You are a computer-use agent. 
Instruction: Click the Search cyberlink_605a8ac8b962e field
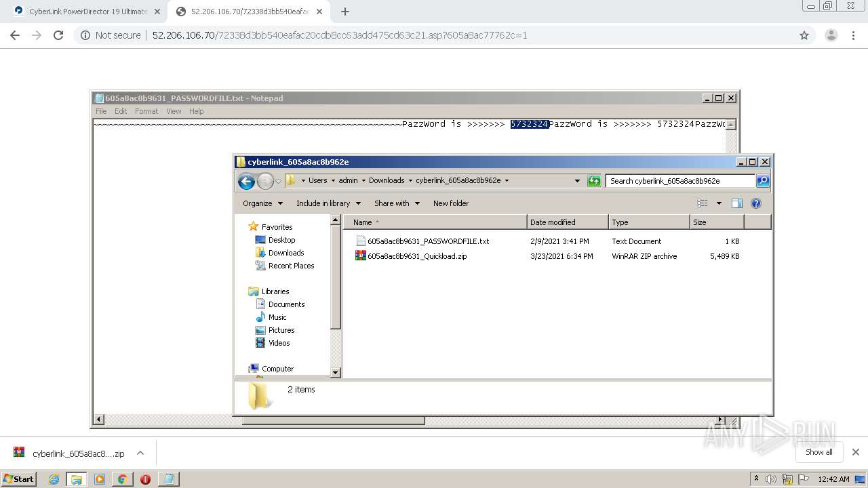point(680,181)
